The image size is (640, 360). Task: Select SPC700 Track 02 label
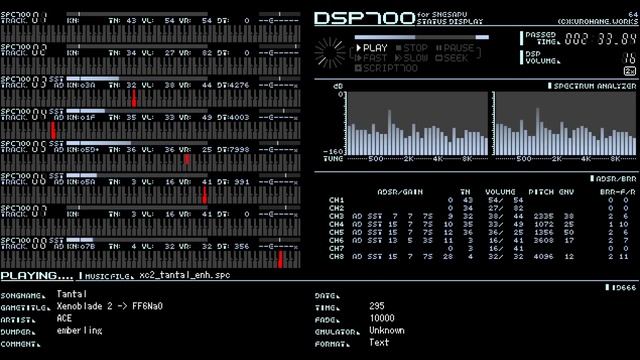pos(24,50)
